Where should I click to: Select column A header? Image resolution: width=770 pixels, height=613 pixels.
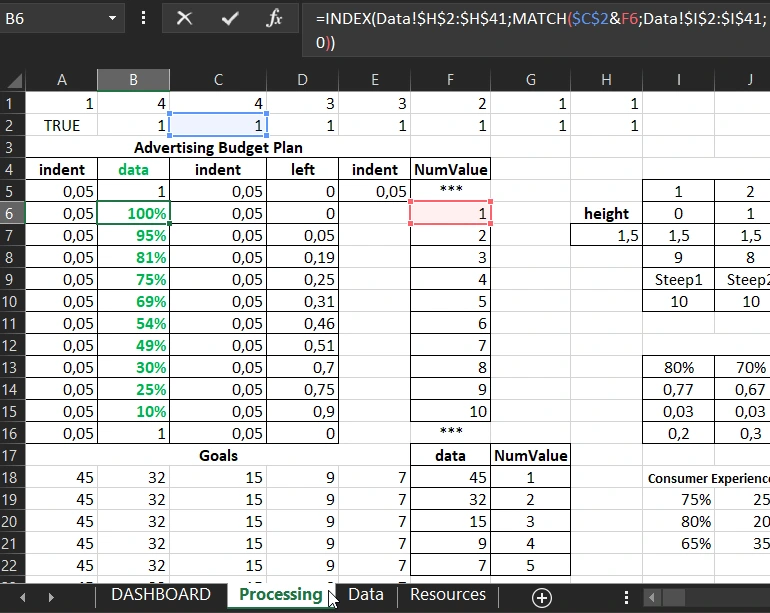[61, 80]
